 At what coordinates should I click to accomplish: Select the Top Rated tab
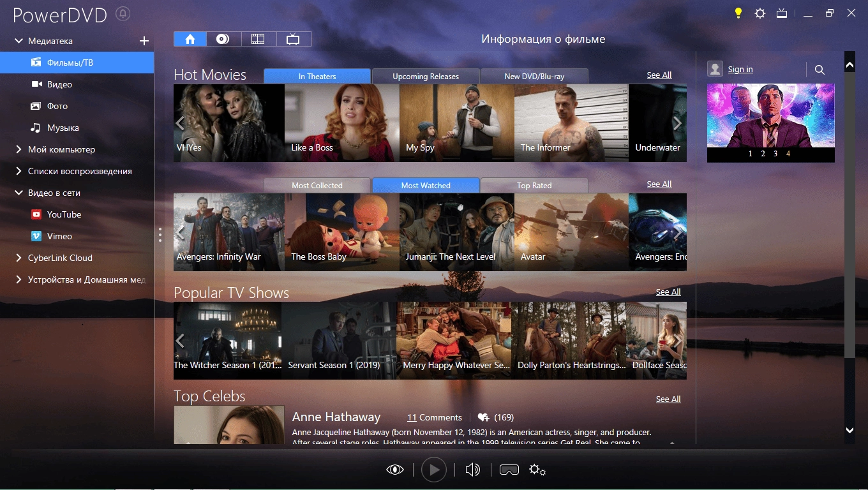(534, 185)
